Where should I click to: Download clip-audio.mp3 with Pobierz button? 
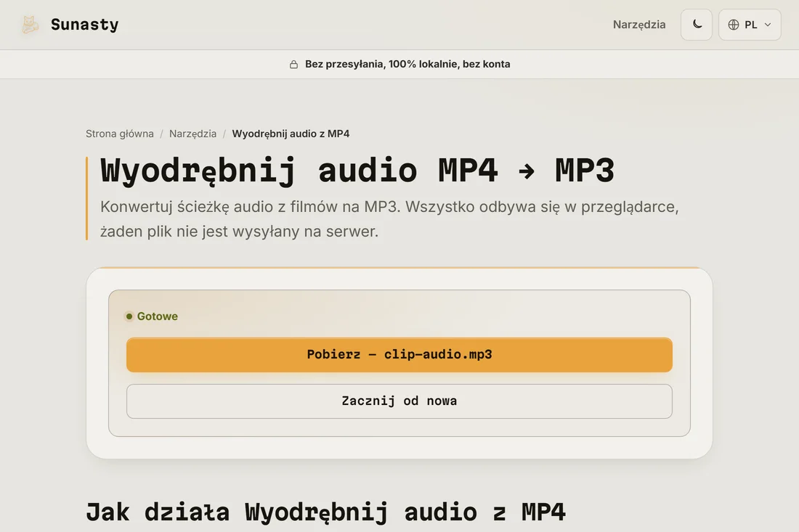click(x=399, y=355)
